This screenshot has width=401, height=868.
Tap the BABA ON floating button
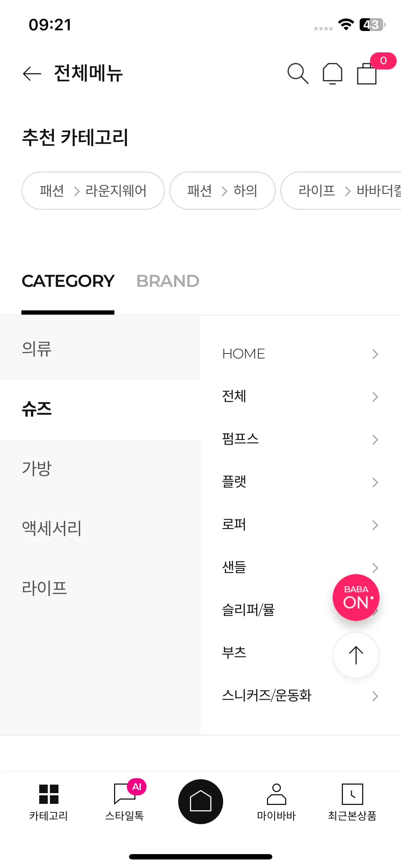point(356,598)
